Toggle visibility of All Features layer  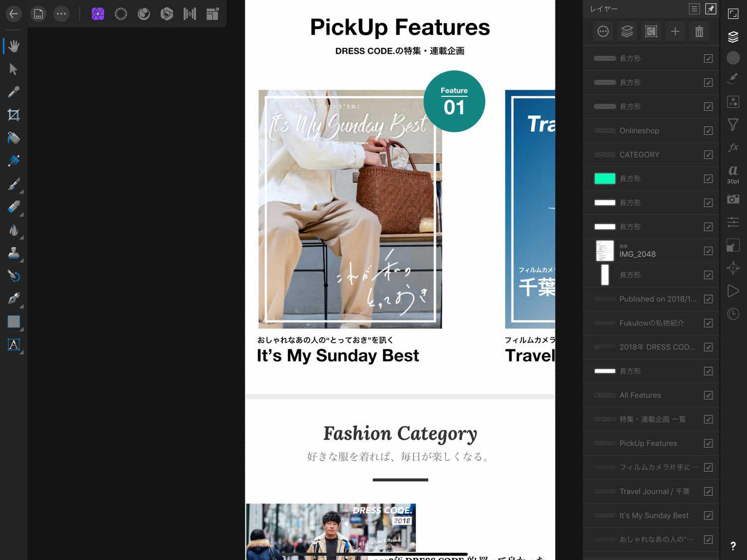click(x=708, y=395)
